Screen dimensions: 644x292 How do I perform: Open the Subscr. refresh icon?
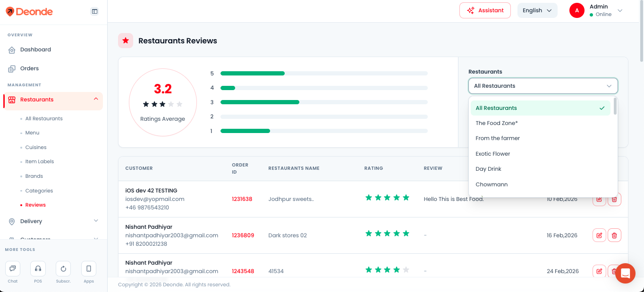pyautogui.click(x=63, y=268)
